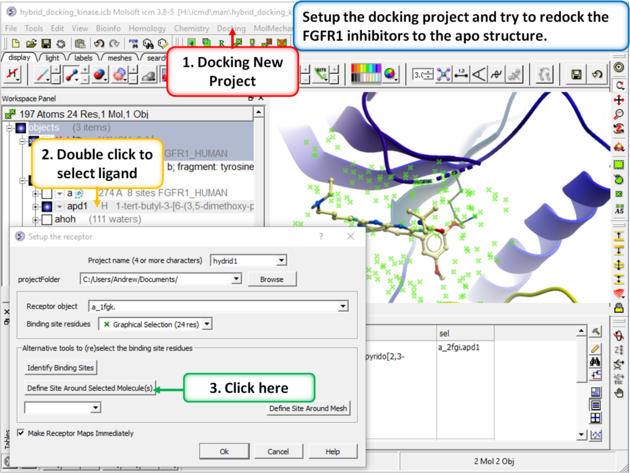Open the projectFolder path dropdown
Image resolution: width=630 pixels, height=473 pixels.
coord(236,279)
